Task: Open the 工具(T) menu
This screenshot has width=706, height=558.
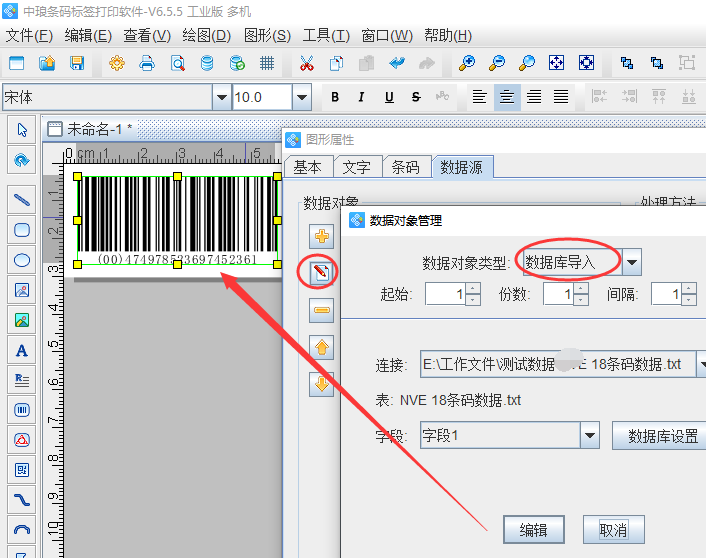Action: click(x=326, y=36)
